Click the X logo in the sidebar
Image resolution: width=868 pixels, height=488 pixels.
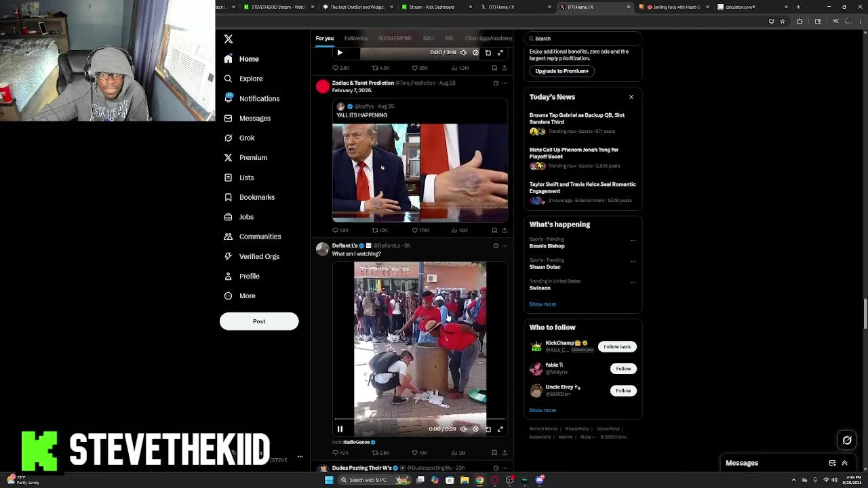229,39
